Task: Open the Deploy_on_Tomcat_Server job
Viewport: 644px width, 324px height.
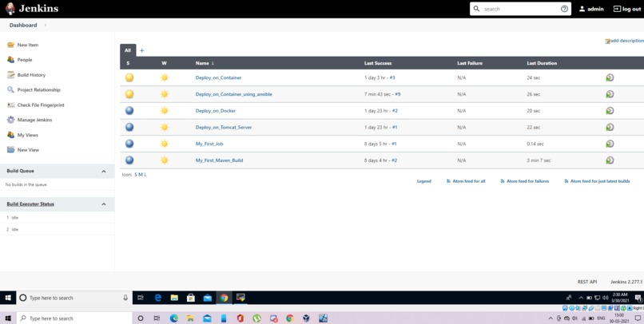Action: pyautogui.click(x=224, y=127)
